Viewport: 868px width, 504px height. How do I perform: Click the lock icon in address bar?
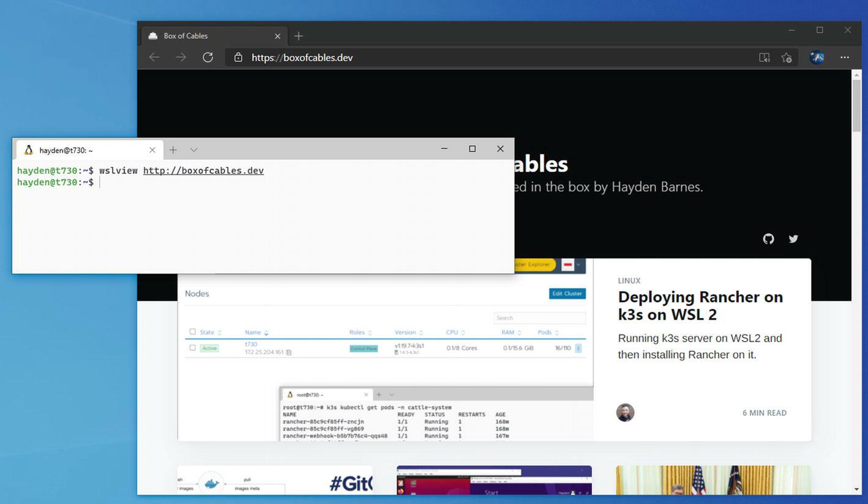(238, 58)
